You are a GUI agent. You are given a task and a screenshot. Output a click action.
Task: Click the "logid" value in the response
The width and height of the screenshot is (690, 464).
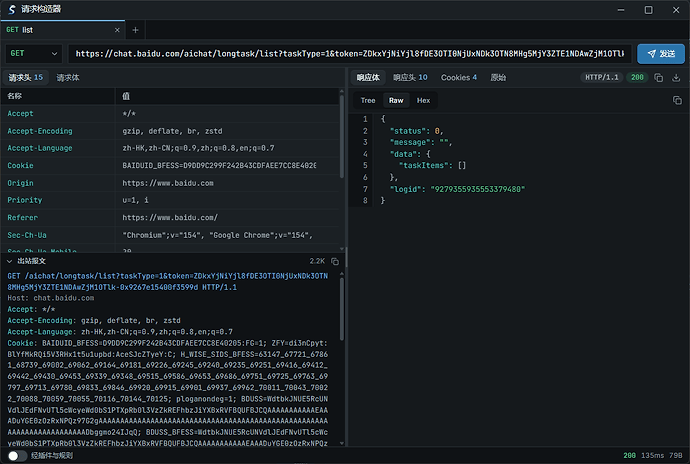(477, 189)
